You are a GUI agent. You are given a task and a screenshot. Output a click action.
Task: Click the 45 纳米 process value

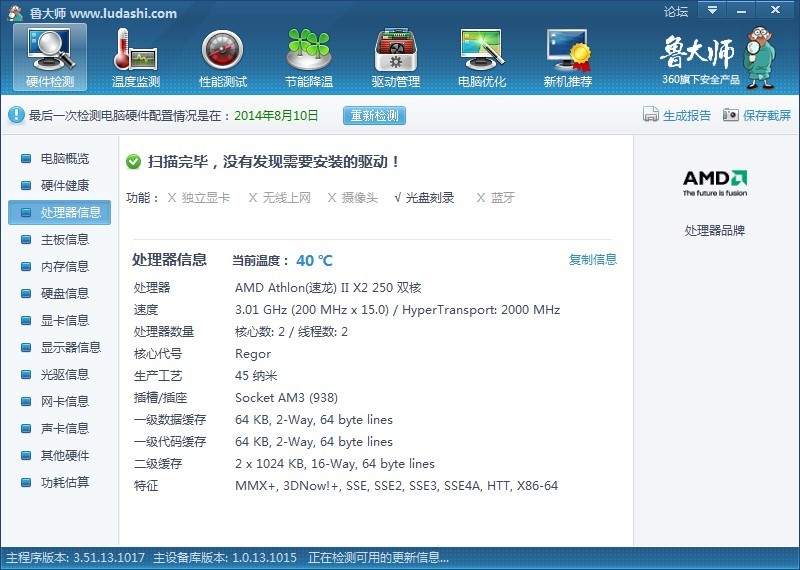[x=256, y=376]
